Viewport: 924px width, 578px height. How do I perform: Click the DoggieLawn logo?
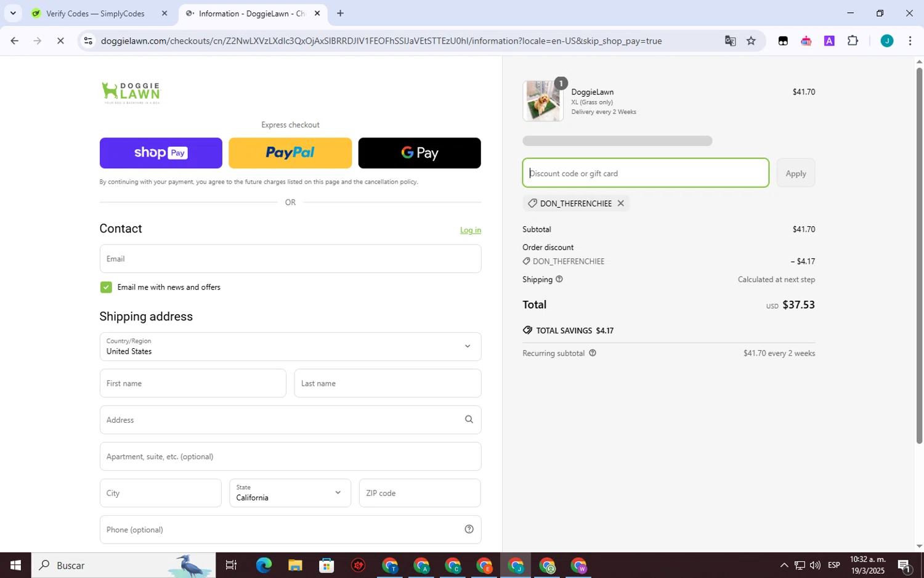pos(131,92)
